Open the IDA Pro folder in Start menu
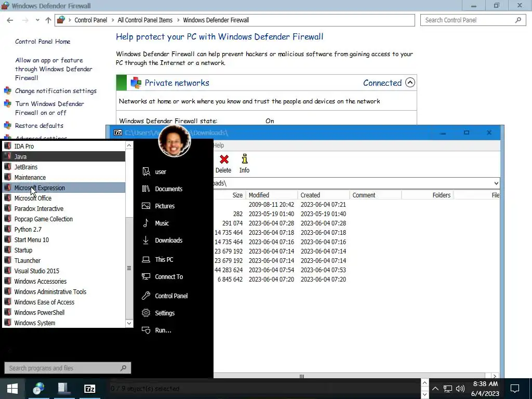 point(64,146)
